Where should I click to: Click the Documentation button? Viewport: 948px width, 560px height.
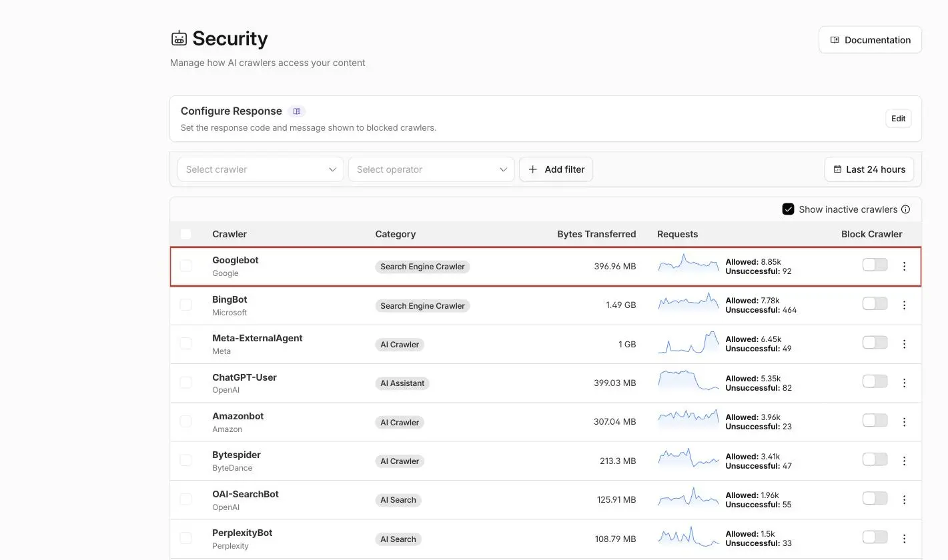(870, 40)
